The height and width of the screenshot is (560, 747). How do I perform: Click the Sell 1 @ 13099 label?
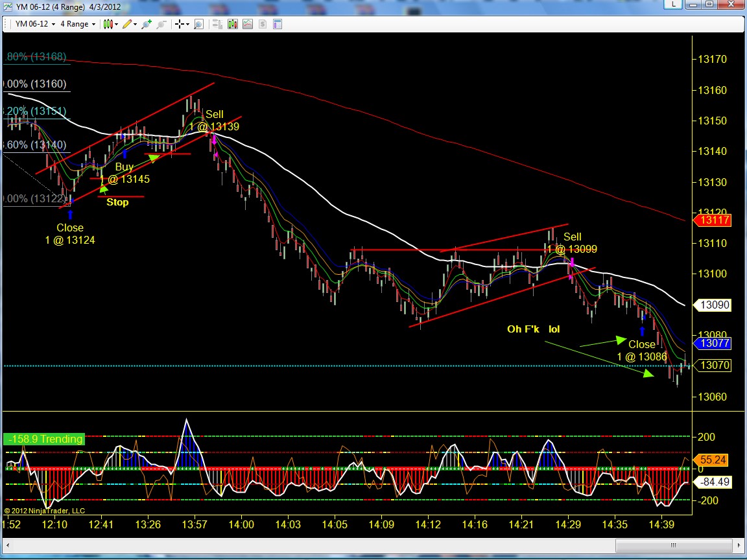[572, 243]
